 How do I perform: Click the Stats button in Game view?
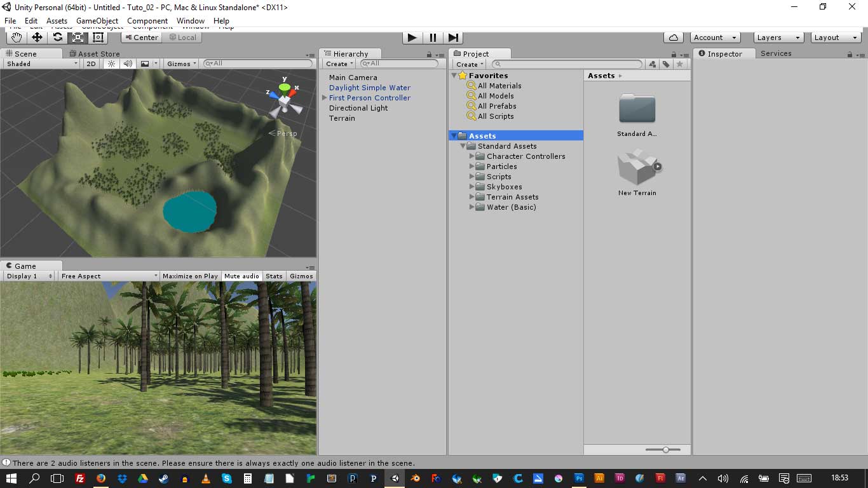(274, 276)
